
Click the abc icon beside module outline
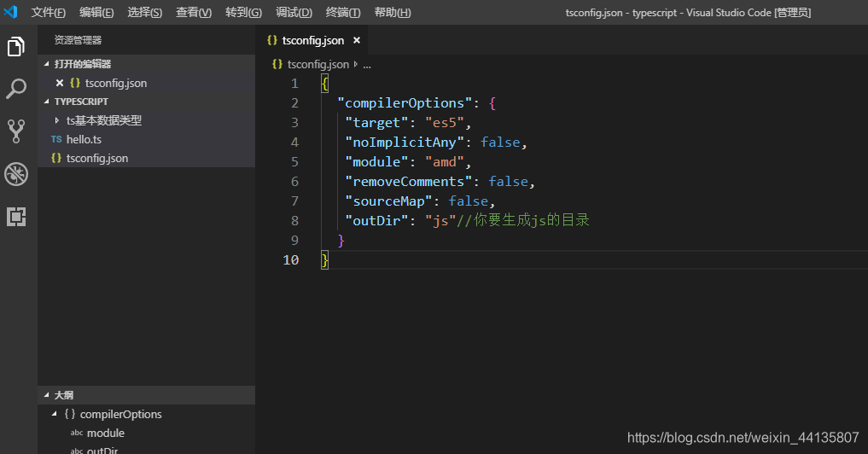coord(77,433)
